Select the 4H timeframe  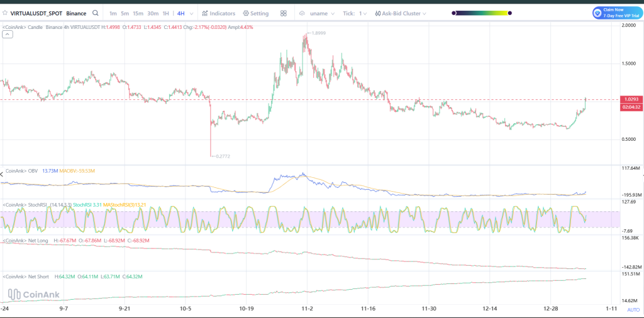(180, 13)
